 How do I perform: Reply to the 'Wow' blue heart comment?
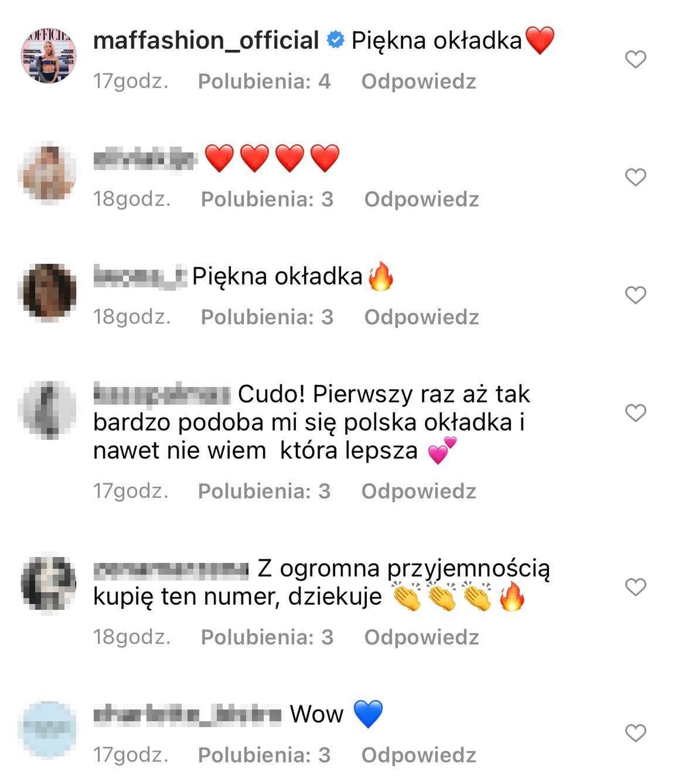click(x=418, y=755)
